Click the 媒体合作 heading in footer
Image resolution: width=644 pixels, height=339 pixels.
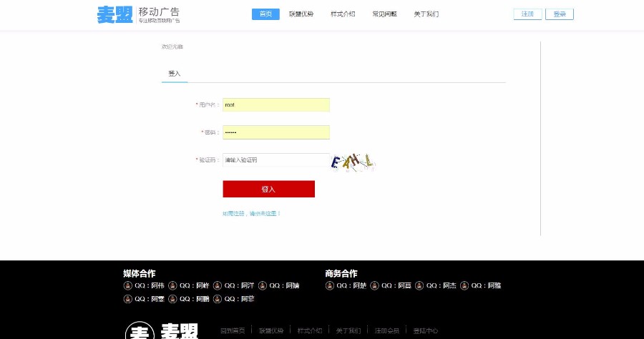(x=140, y=274)
